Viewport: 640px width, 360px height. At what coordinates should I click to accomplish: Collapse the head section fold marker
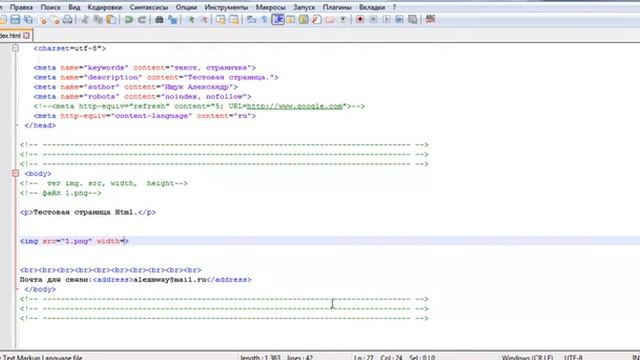[16, 48]
